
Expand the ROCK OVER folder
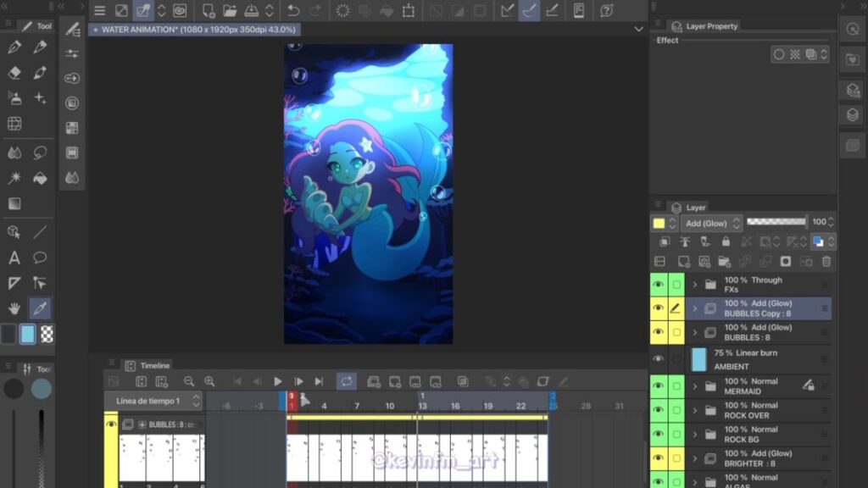coord(695,410)
